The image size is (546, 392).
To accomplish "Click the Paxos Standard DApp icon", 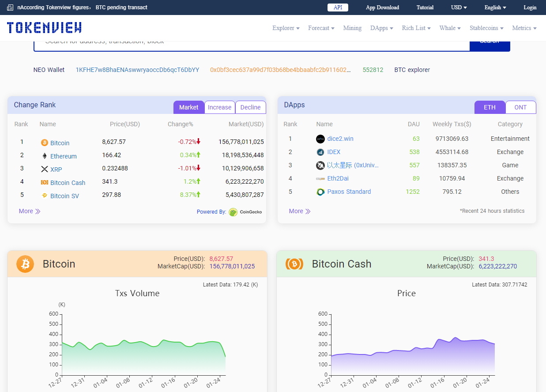I will [320, 192].
